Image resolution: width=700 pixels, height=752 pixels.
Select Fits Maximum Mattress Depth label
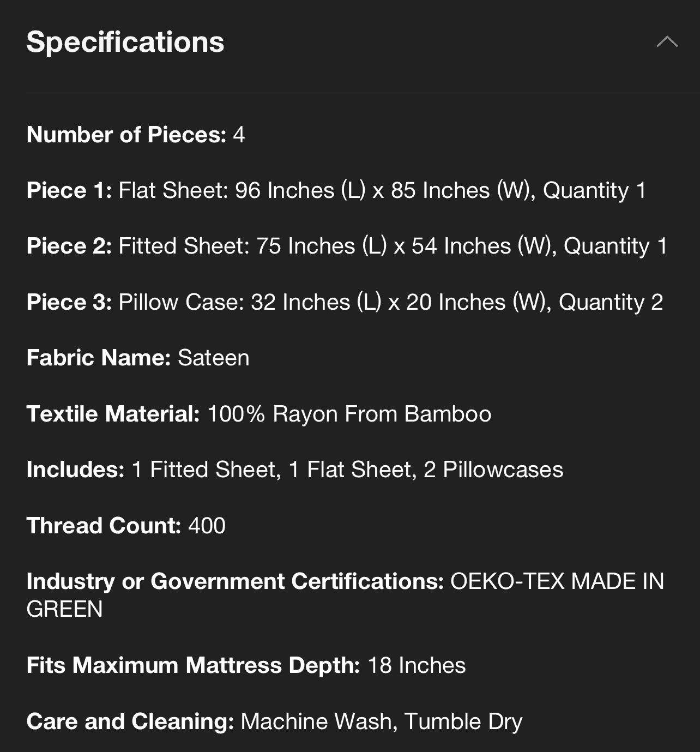(194, 665)
